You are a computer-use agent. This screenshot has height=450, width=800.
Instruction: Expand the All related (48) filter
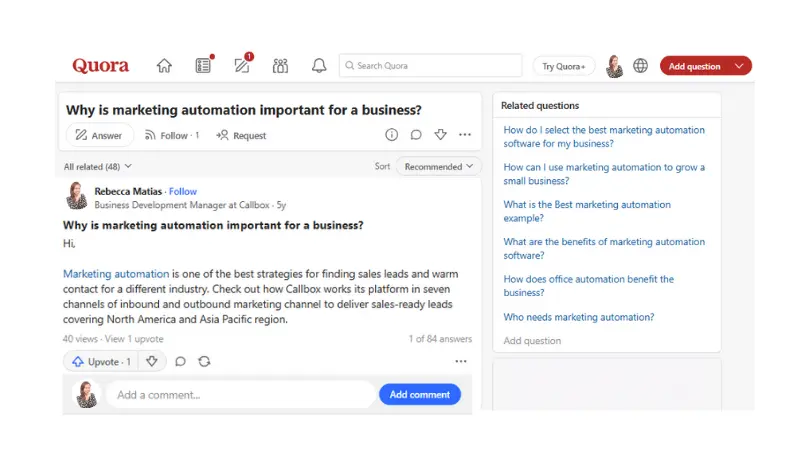[97, 167]
